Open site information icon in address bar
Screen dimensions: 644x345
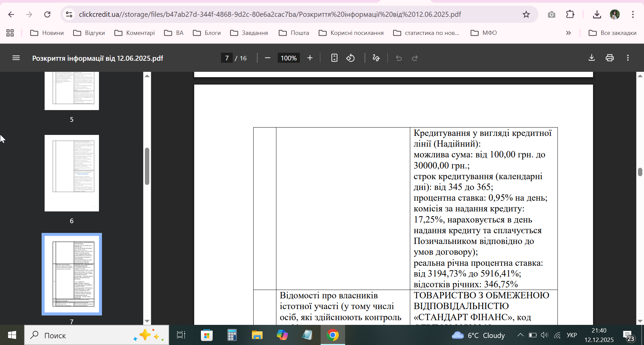tap(69, 14)
